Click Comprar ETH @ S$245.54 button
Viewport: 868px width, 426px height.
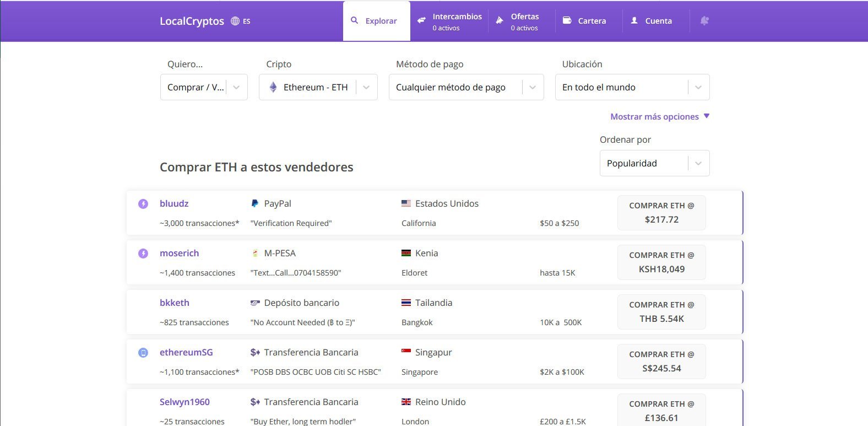(x=661, y=362)
